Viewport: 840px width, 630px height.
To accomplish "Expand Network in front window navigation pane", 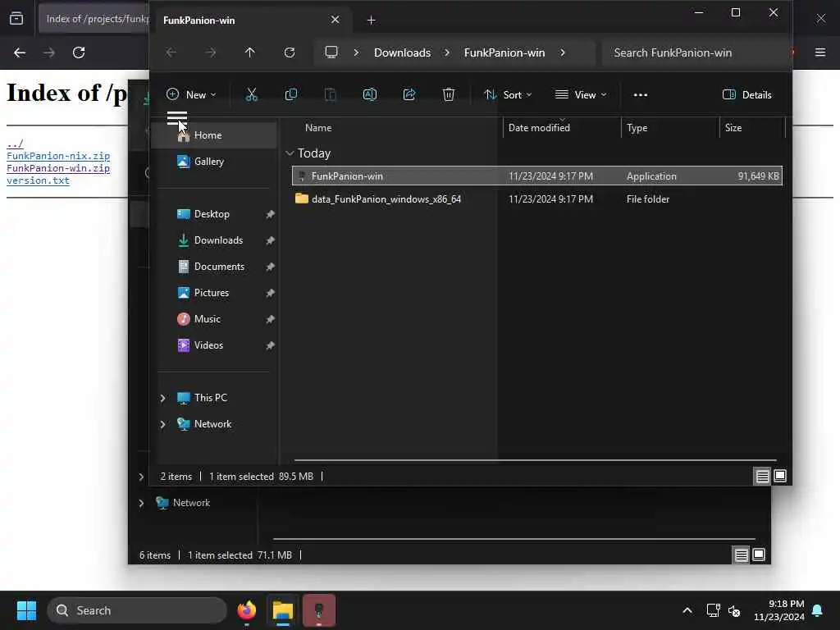I will (163, 424).
